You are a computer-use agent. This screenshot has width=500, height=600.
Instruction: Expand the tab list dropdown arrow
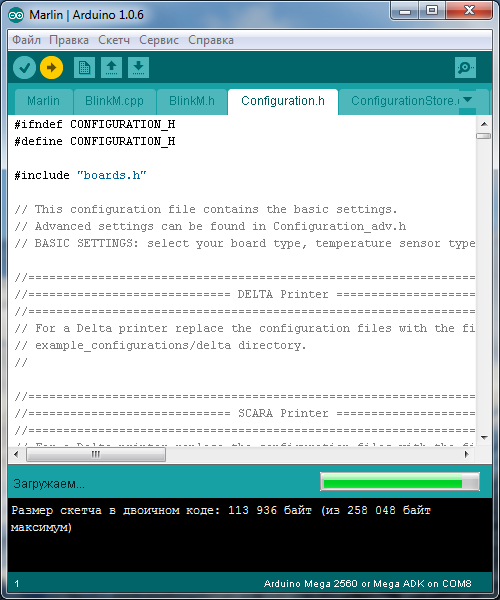pos(467,100)
